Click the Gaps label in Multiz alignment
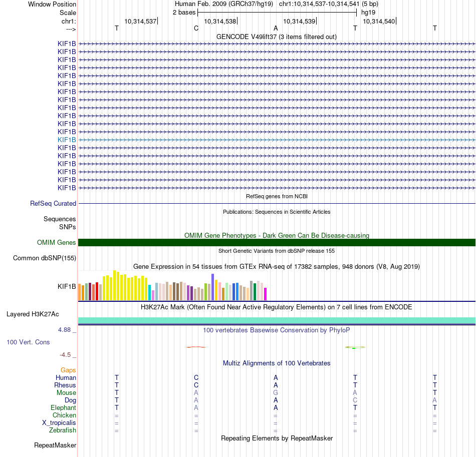This screenshot has height=457, width=476. 68,370
